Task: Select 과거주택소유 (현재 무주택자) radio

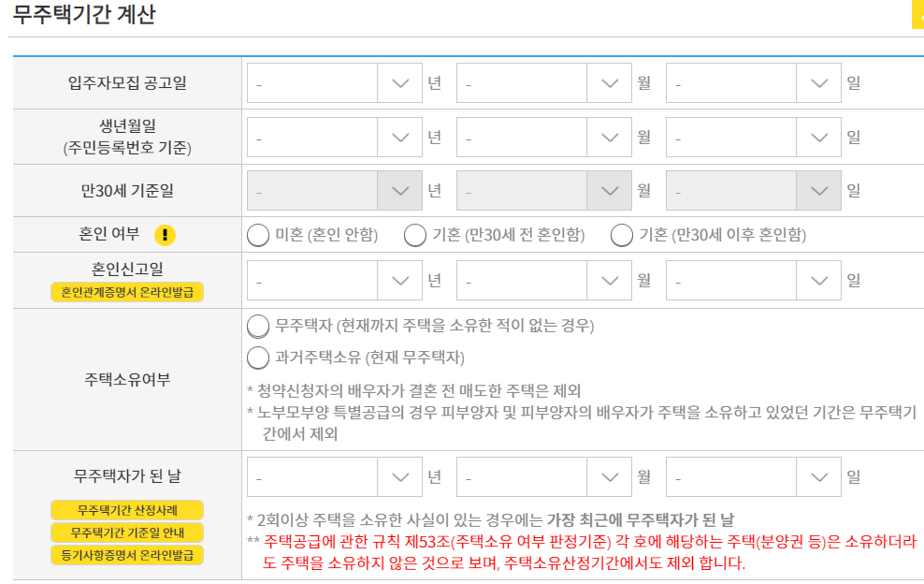Action: click(x=258, y=358)
